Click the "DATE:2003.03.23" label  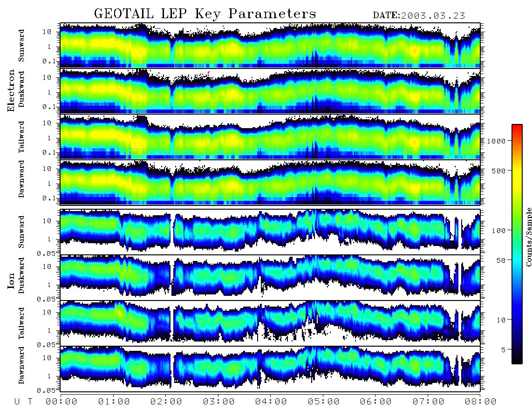419,16
